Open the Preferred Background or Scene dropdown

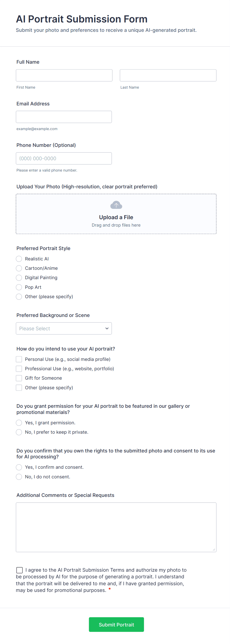64,328
